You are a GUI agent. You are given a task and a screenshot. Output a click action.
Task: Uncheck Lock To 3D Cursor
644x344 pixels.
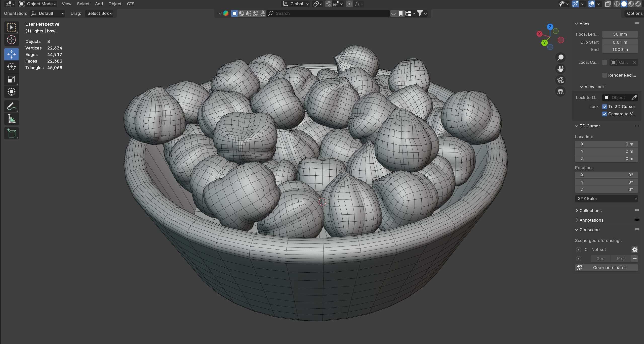click(x=605, y=107)
